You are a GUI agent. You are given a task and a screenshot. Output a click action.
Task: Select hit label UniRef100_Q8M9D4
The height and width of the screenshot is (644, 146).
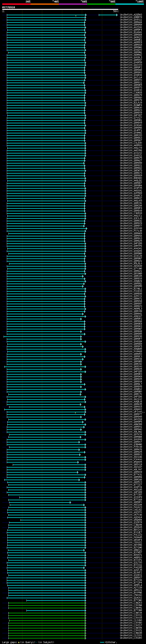pos(131,35)
